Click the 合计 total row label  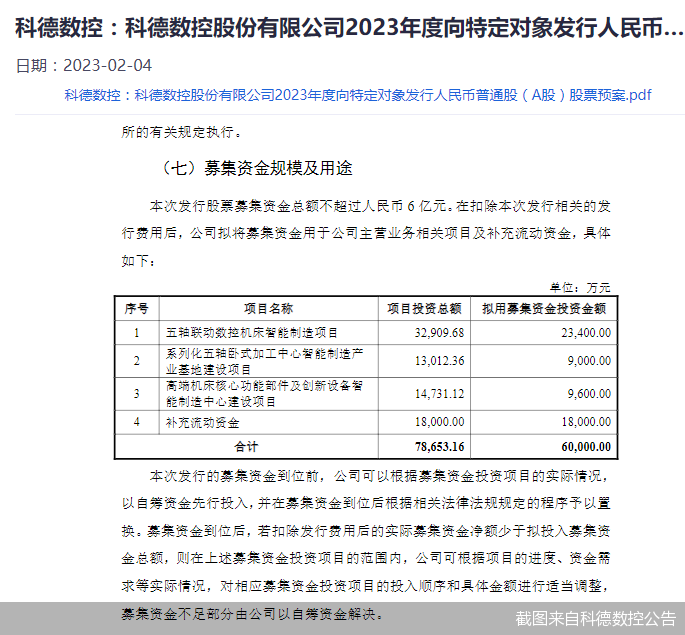point(246,446)
